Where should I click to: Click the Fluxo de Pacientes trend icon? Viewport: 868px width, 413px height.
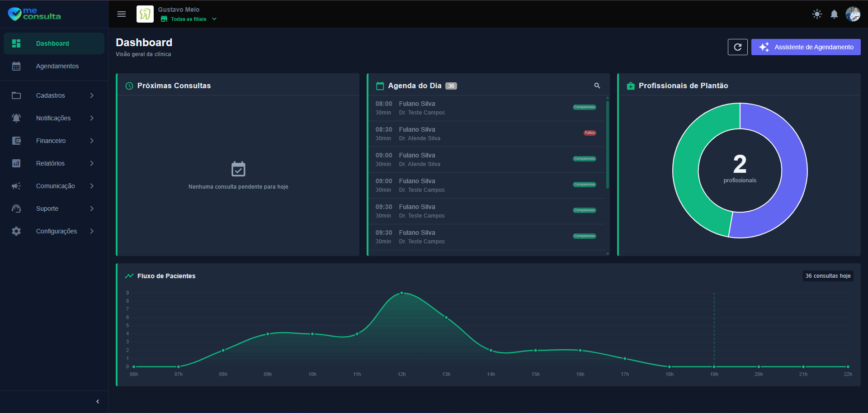pyautogui.click(x=129, y=276)
